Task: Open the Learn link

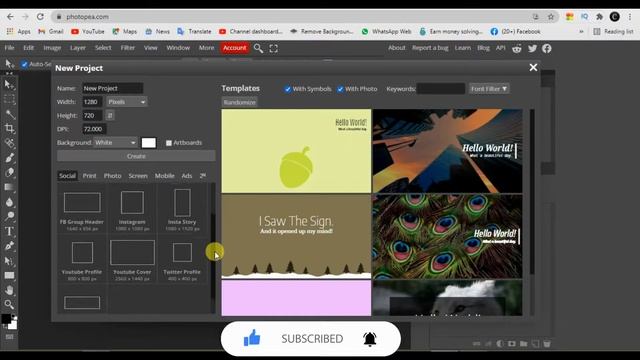Action: 462,48
